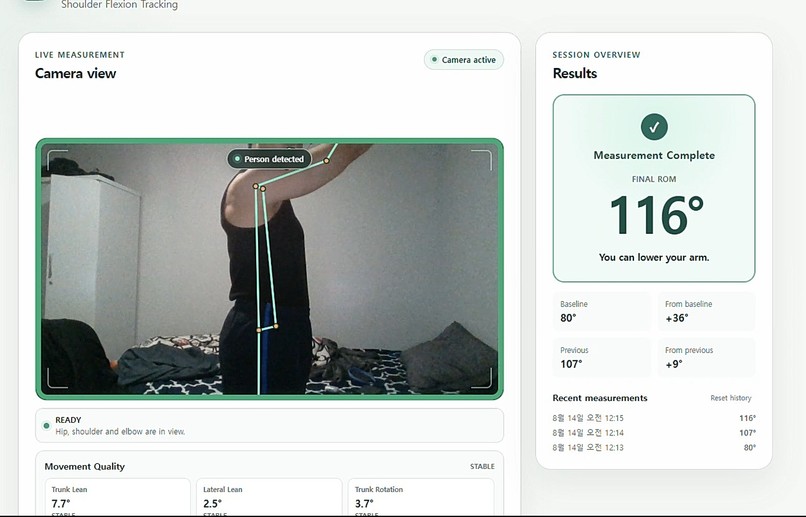The image size is (806, 517).
Task: Click the Lateral Lean 2.5° card
Action: [x=269, y=497]
